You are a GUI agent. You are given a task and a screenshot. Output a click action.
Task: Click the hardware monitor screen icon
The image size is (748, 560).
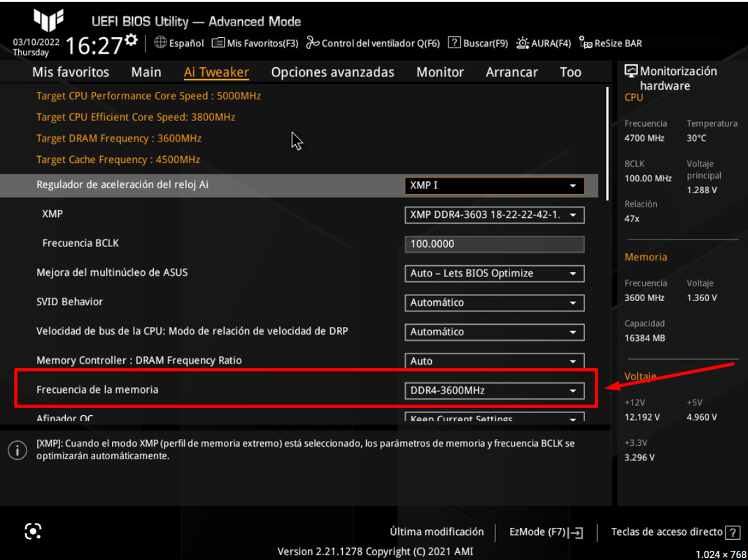(630, 71)
